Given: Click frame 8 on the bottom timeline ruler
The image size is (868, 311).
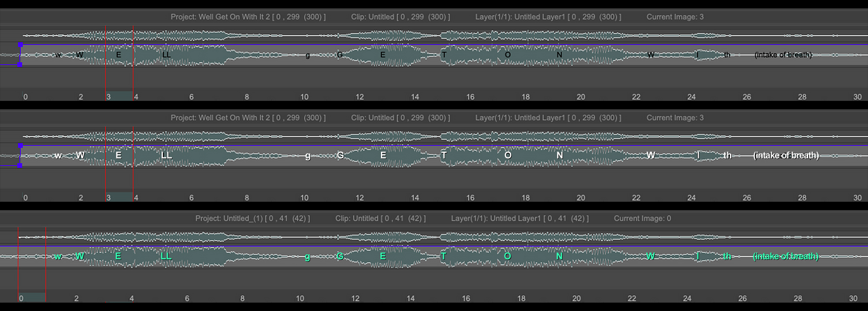Looking at the screenshot, I should 242,299.
